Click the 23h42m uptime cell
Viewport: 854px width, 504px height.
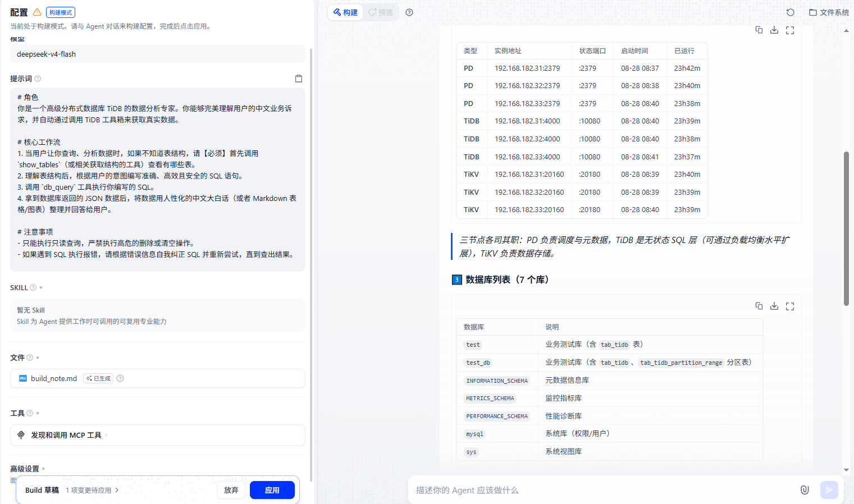pyautogui.click(x=687, y=68)
